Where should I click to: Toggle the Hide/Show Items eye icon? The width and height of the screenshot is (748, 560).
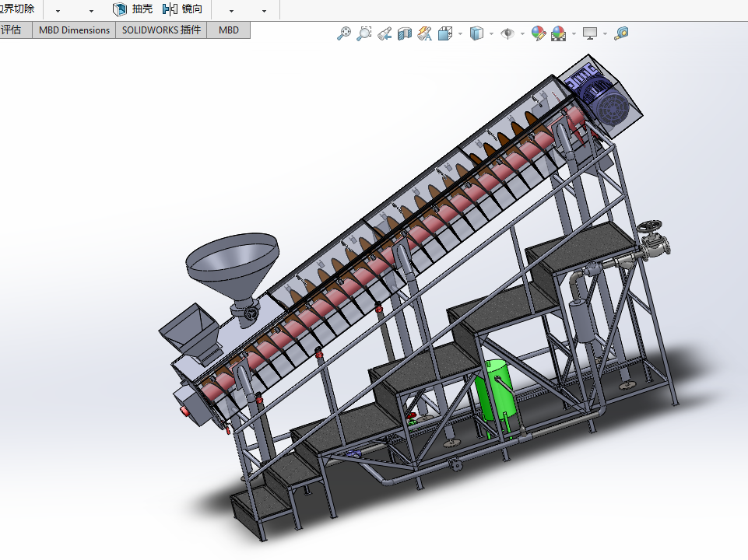[x=507, y=33]
